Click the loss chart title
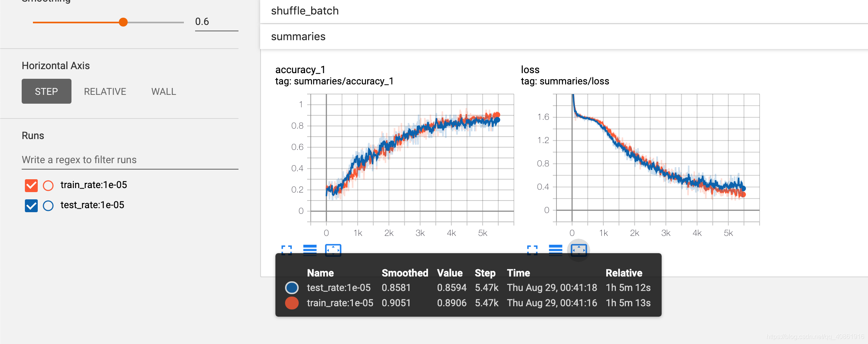This screenshot has height=344, width=868. pyautogui.click(x=530, y=70)
